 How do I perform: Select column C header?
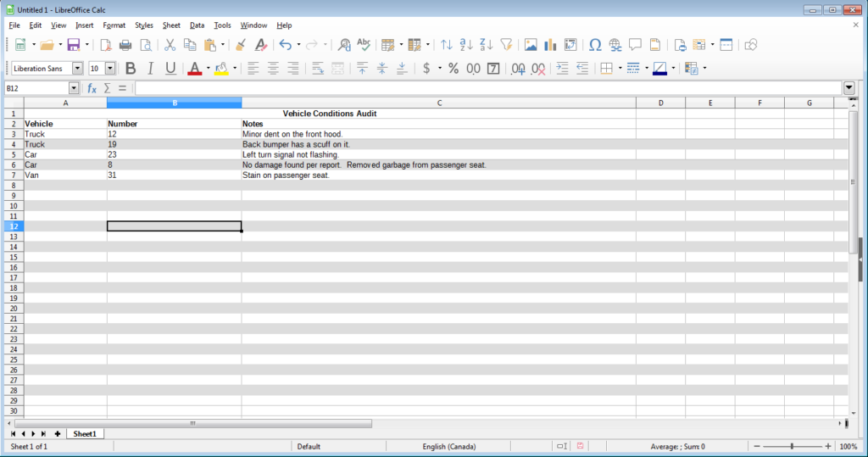coord(438,103)
